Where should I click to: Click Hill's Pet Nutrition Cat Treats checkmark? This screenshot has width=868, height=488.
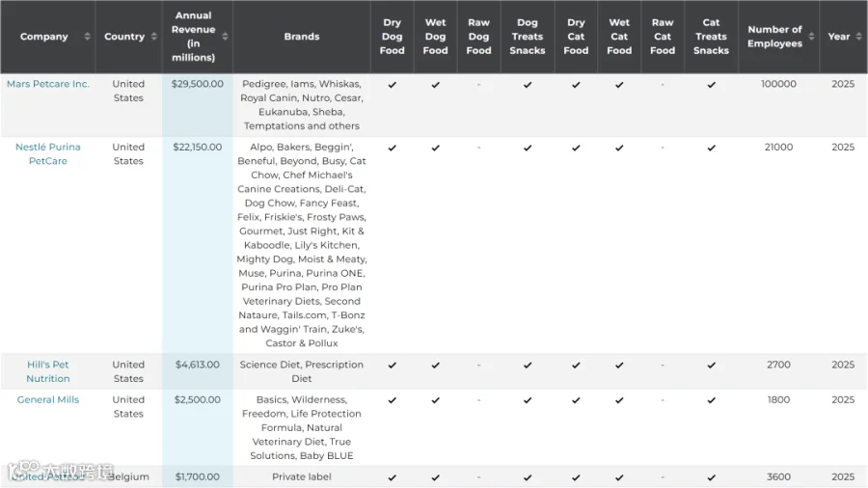(x=712, y=366)
